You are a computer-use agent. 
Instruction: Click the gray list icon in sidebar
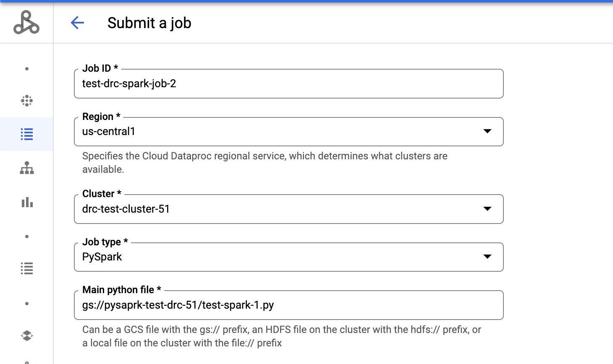coord(27,268)
